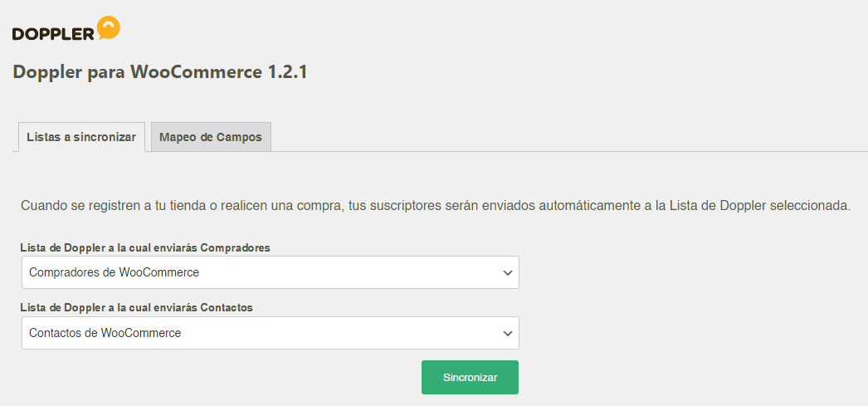Click the DOPPLER wordmark logo
Viewport: 868px width, 406px height.
(x=54, y=34)
